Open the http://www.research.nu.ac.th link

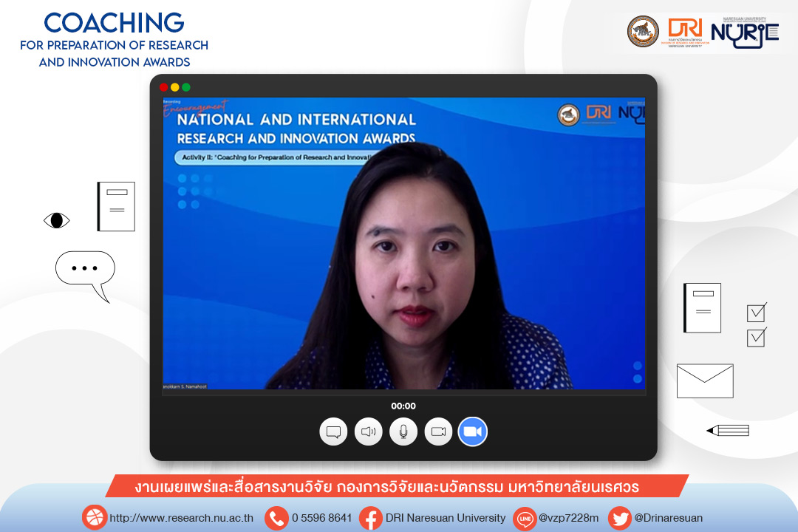click(182, 518)
